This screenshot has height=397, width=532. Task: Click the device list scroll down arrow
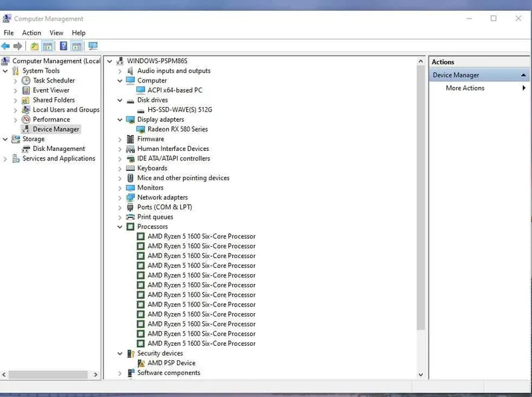tap(421, 374)
